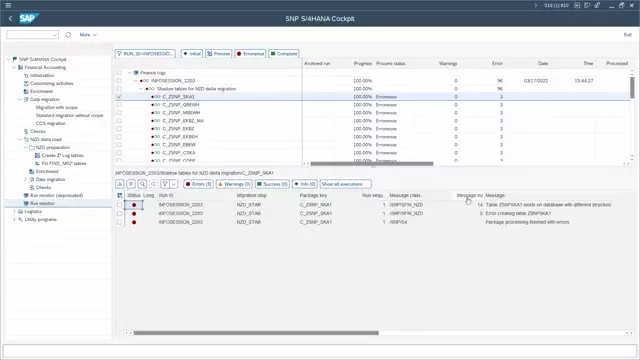Go back using the back arrow
640x360 pixels.
(11, 18)
